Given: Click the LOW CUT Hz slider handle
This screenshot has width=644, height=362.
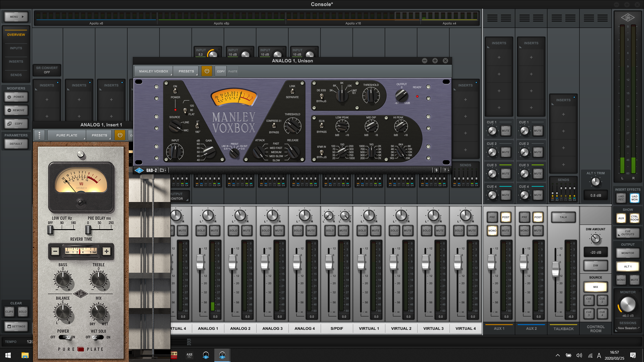Looking at the screenshot, I should pyautogui.click(x=50, y=230).
